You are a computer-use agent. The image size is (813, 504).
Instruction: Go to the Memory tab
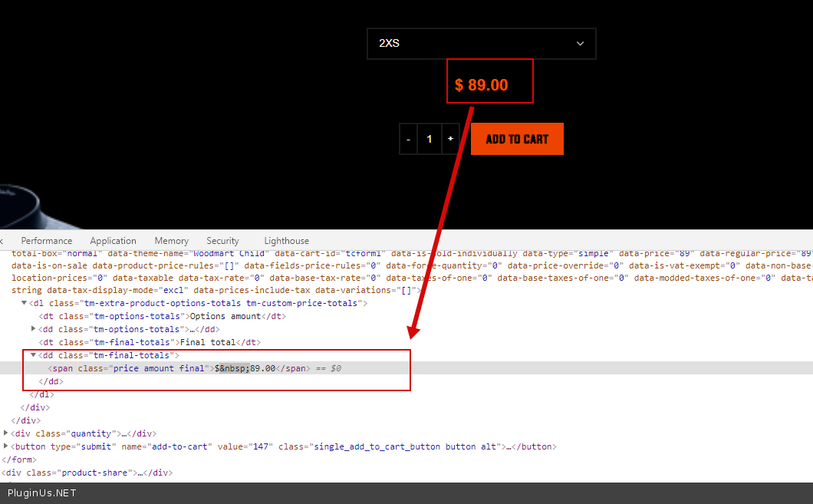[x=171, y=241]
